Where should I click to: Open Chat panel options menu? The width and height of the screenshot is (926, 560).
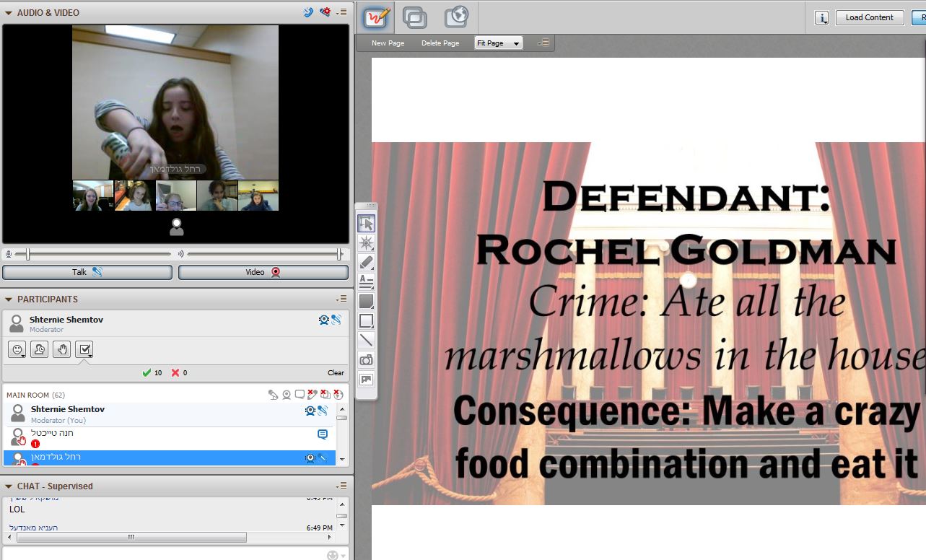tap(342, 486)
